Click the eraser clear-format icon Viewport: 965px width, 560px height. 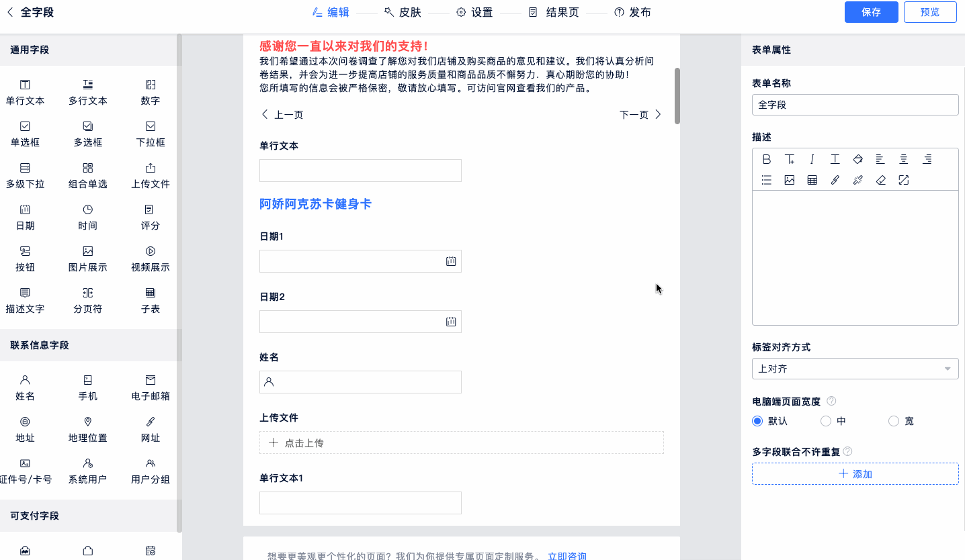pyautogui.click(x=881, y=180)
